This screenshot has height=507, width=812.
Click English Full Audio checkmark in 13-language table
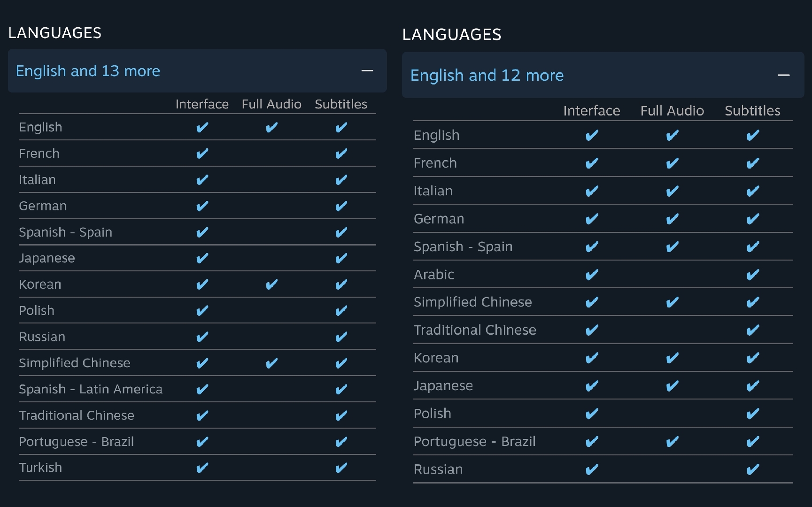click(271, 127)
